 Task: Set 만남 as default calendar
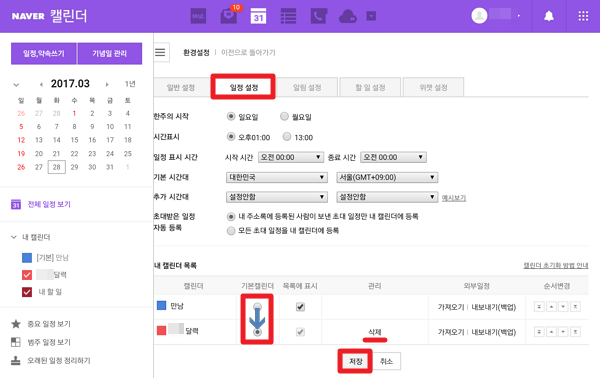[257, 306]
